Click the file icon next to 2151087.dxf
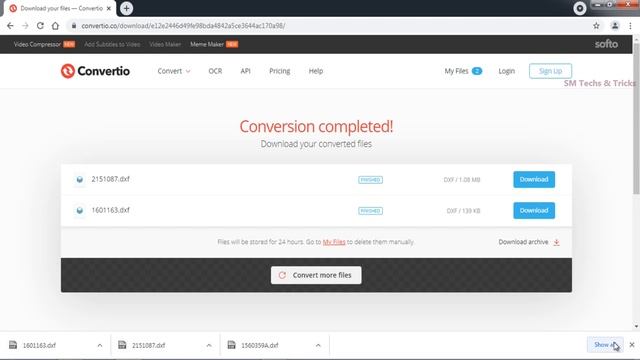 coord(80,179)
